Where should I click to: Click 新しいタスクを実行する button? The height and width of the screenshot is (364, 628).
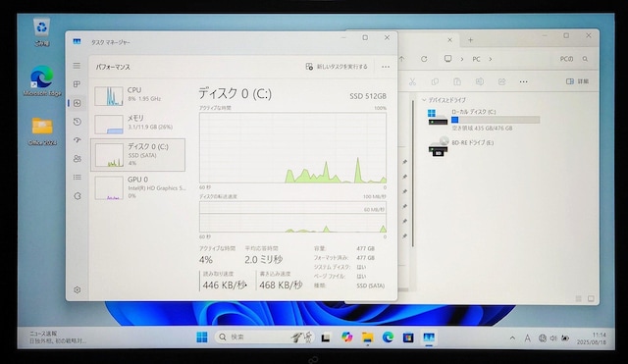[337, 67]
